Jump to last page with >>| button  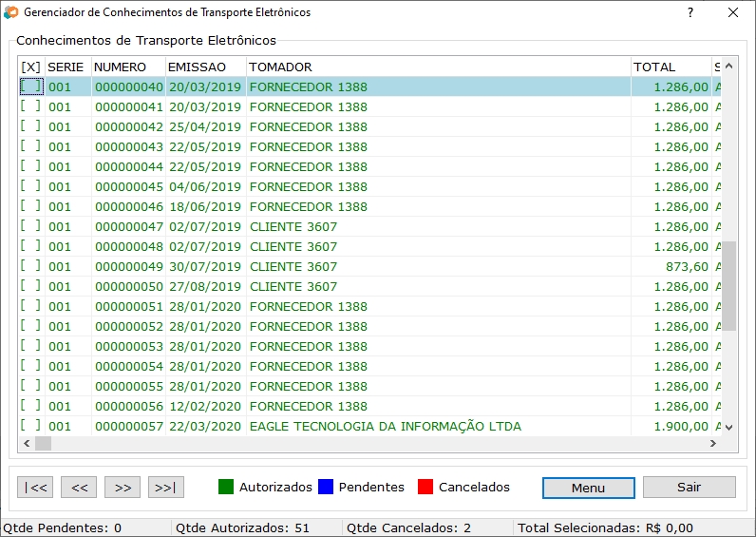tap(166, 488)
